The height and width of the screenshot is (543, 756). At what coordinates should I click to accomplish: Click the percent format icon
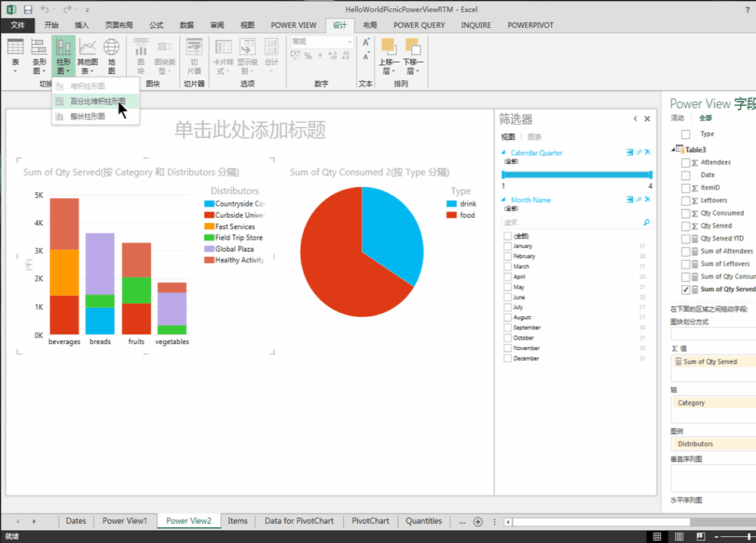[308, 56]
